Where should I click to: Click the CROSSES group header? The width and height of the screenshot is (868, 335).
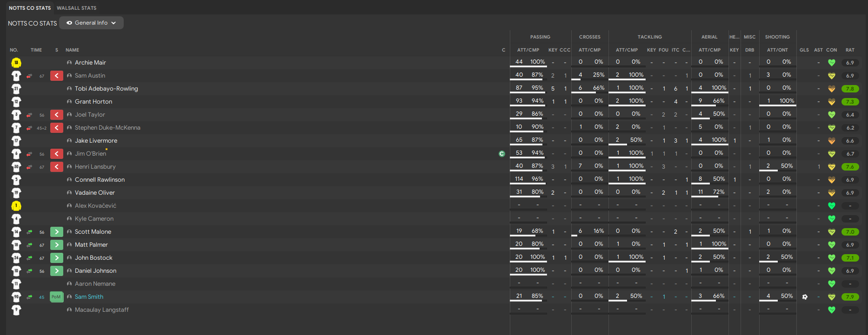[590, 37]
